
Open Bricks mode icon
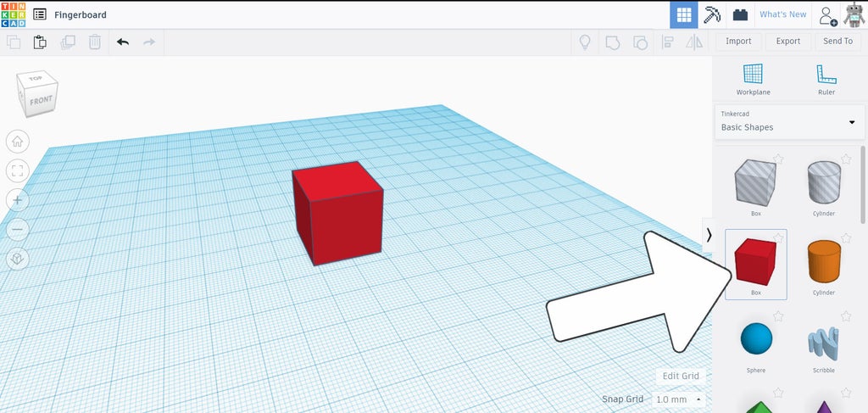(x=740, y=14)
